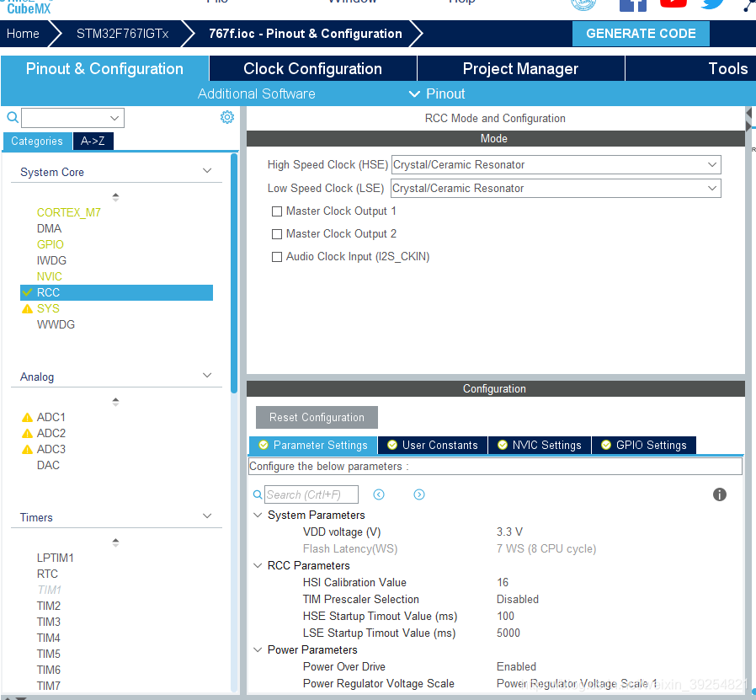Open the High Speed Clock (HSE) dropdown
Image resolution: width=756 pixels, height=700 pixels.
click(556, 164)
